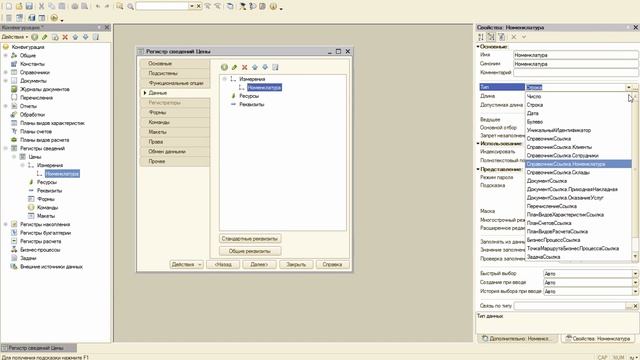Click the Далее> button
The image size is (640, 360).
coord(259,264)
